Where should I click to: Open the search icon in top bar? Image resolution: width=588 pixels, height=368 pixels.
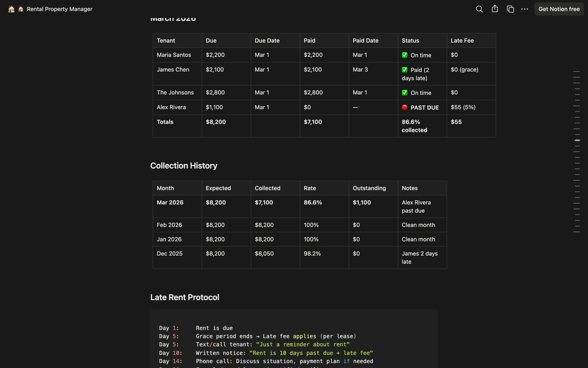pyautogui.click(x=479, y=9)
